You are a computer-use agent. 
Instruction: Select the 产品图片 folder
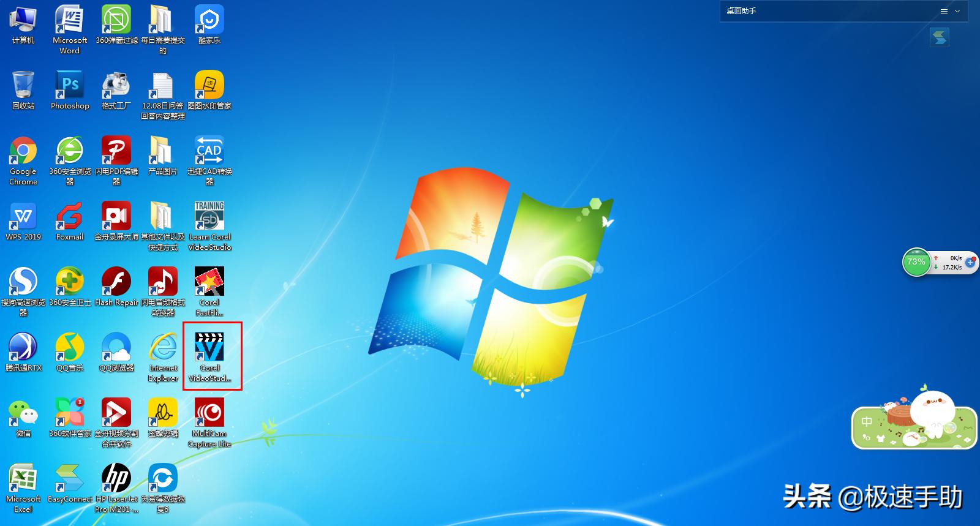click(x=163, y=156)
